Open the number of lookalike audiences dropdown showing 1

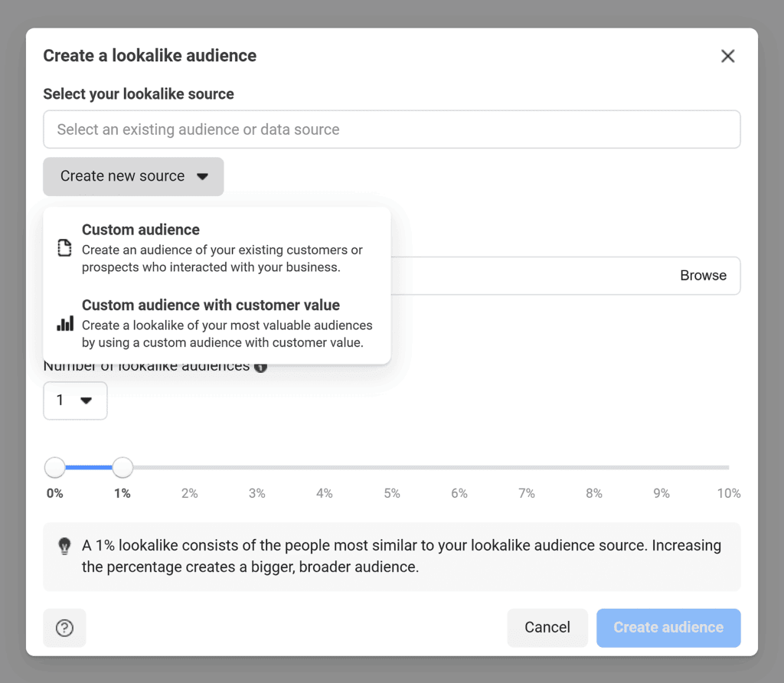75,400
